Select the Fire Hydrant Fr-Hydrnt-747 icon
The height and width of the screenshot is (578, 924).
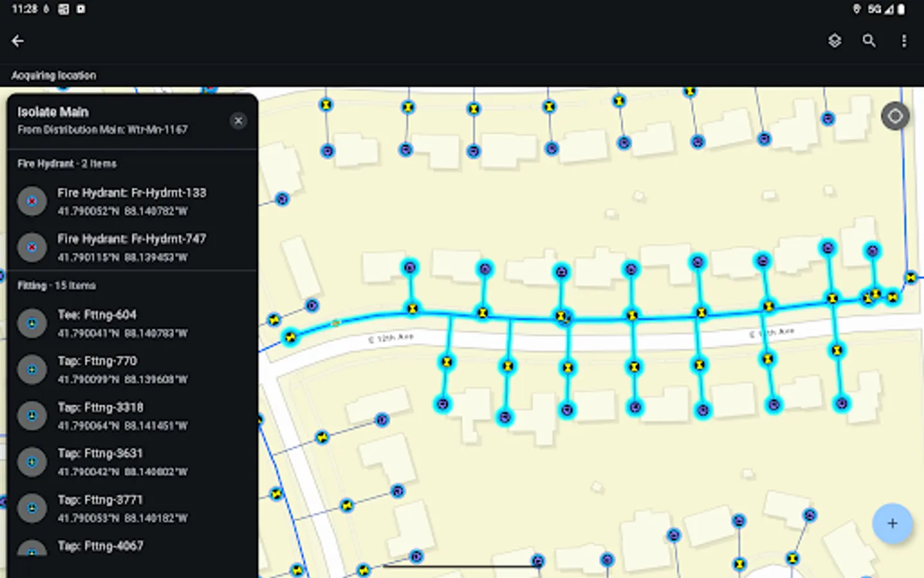[32, 247]
